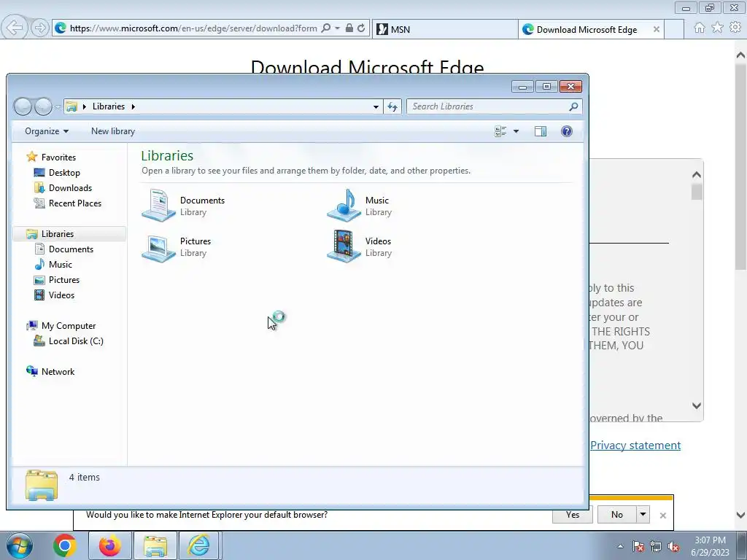Click the Explorer address bar Libraries text
Viewport: 747px width, 560px height.
109,106
